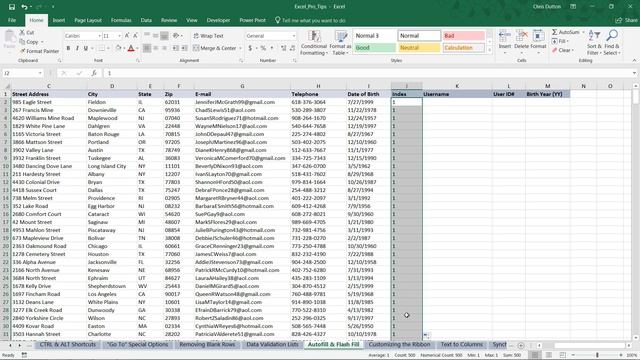Click the Auto Fill Options icon below column J
Viewport: 640px width, 360px height.
click(426, 335)
